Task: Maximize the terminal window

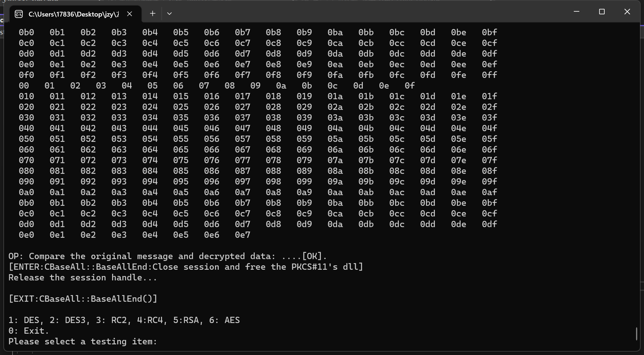Action: [602, 12]
